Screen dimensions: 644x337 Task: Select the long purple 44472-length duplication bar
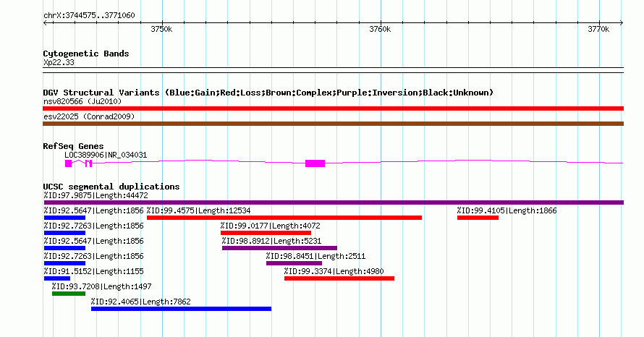[334, 202]
